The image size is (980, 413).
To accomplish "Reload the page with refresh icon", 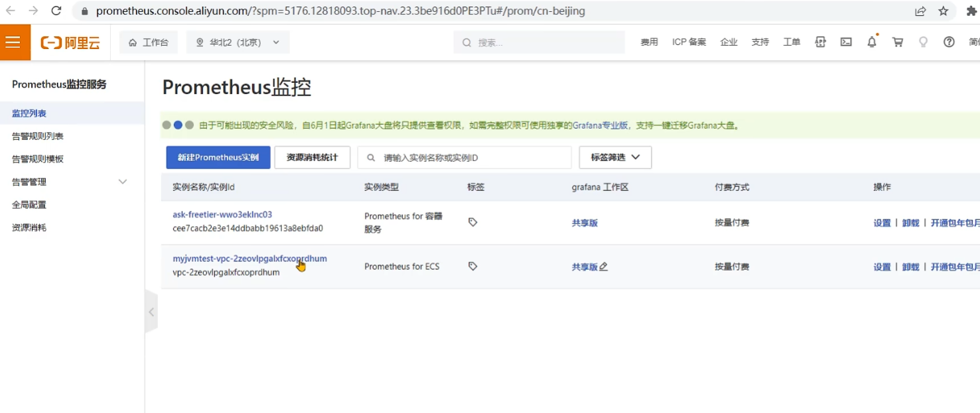I will [x=56, y=11].
